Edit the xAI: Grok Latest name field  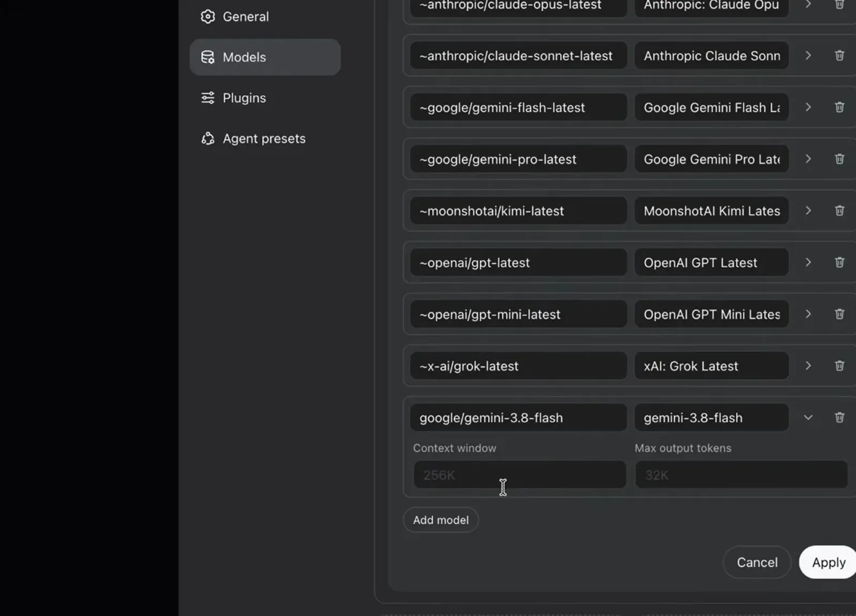712,366
